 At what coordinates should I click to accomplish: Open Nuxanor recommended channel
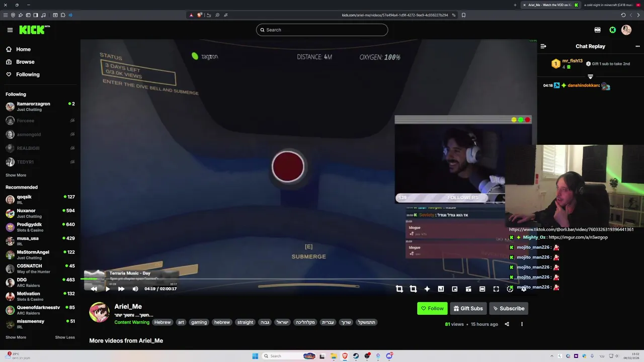(x=40, y=213)
